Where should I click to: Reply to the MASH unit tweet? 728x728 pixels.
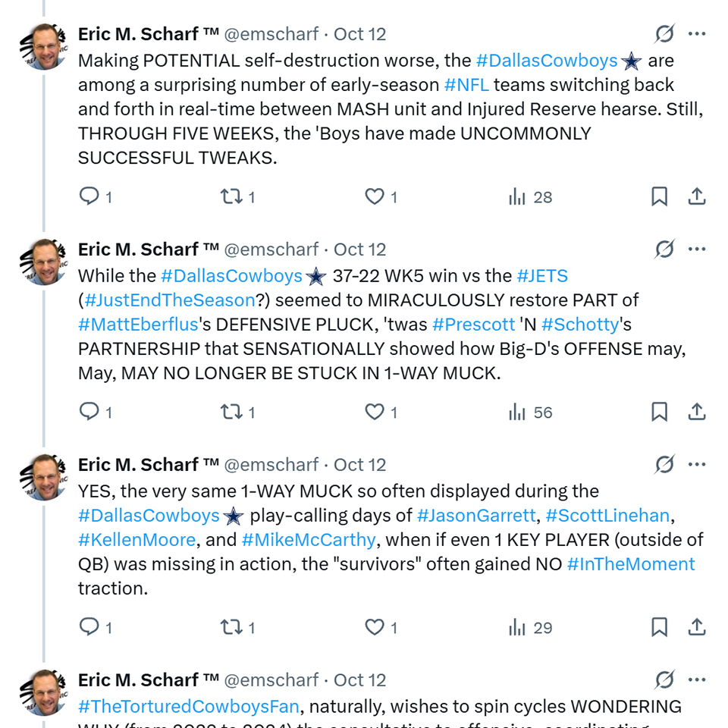coord(89,197)
